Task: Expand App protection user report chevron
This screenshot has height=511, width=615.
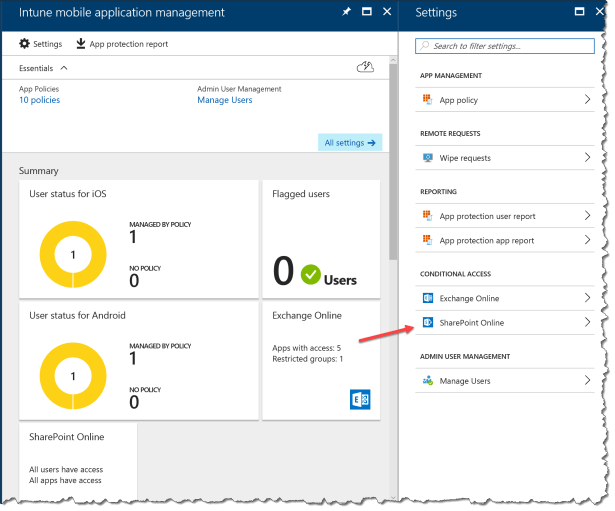Action: 587,215
